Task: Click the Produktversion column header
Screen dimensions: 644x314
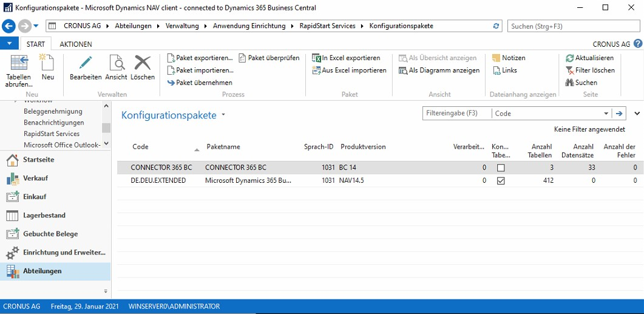Action: point(363,147)
